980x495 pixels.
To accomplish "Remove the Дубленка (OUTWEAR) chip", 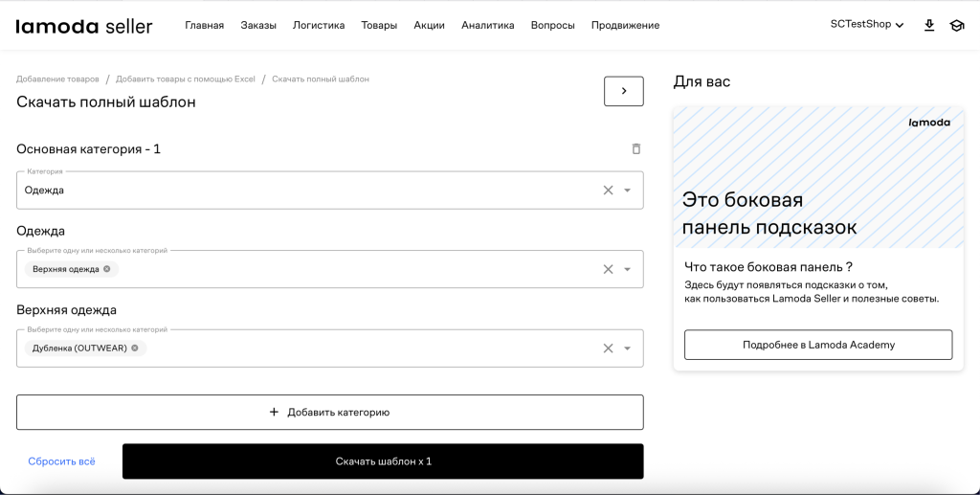I will click(135, 349).
